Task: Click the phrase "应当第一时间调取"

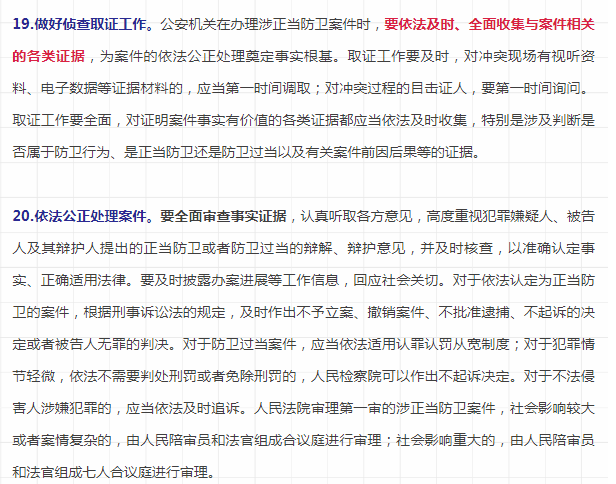Action: tap(254, 88)
